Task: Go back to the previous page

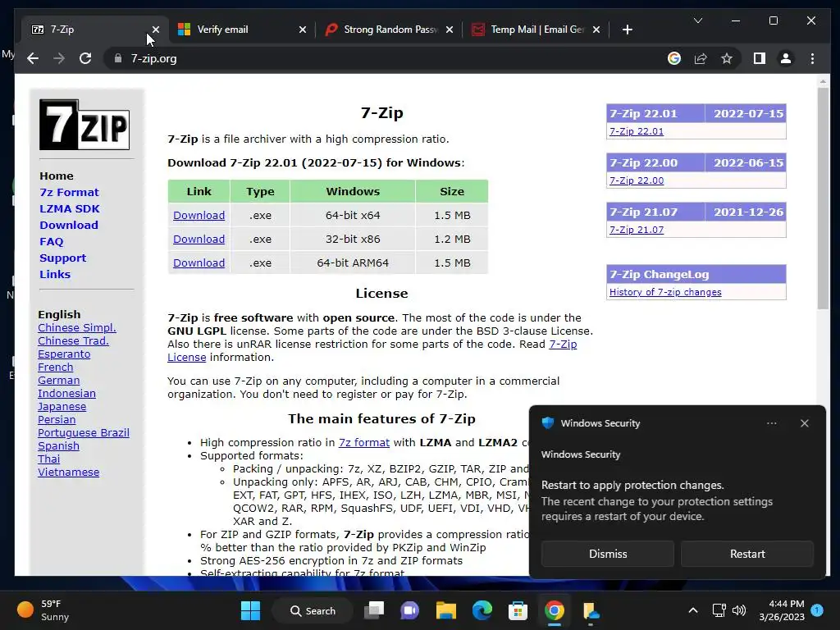Action: (33, 58)
